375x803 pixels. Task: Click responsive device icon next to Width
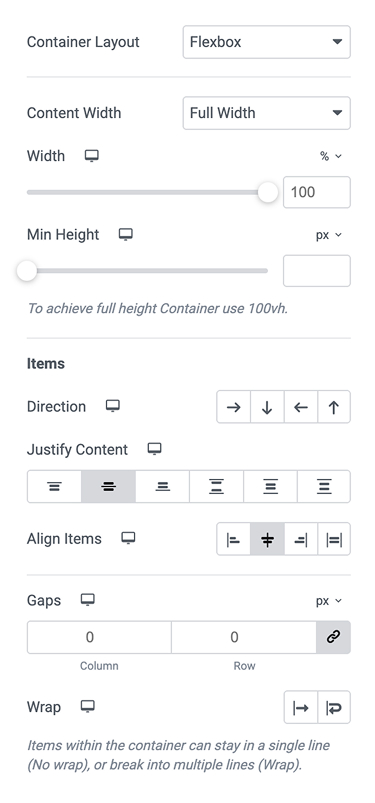pyautogui.click(x=92, y=156)
